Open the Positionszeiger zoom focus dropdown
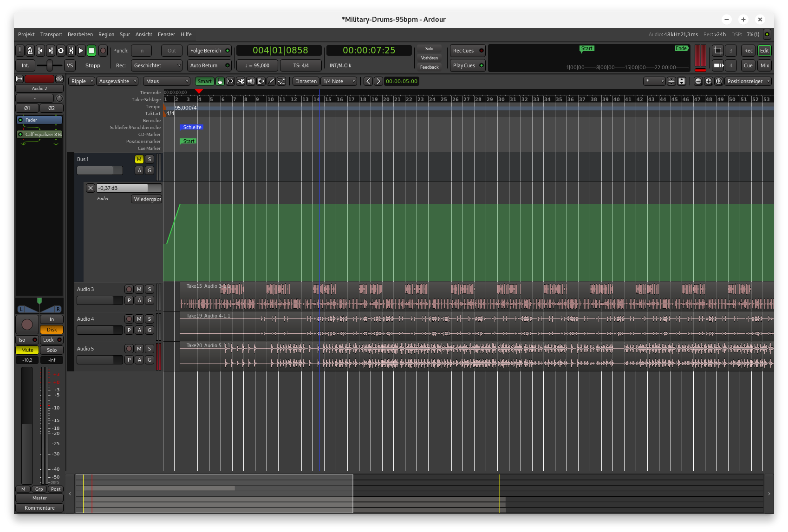The width and height of the screenshot is (788, 532). [x=749, y=81]
